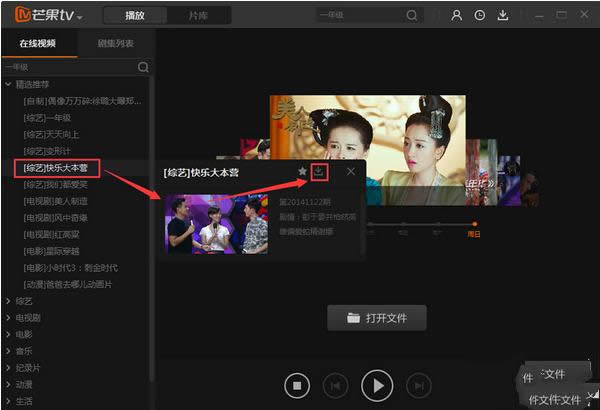Click the large play button
Screen dimensions: 600x410
pyautogui.click(x=377, y=385)
